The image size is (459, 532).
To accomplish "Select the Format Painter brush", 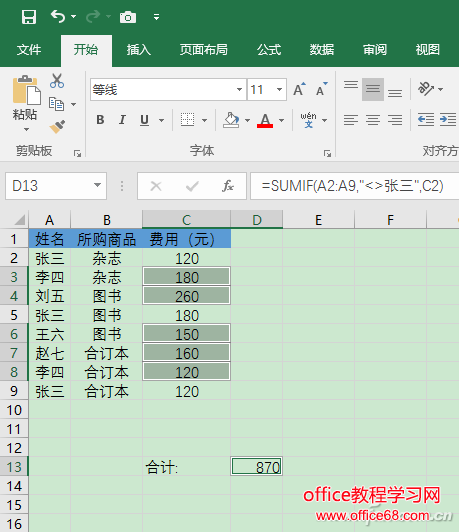I will pos(57,127).
